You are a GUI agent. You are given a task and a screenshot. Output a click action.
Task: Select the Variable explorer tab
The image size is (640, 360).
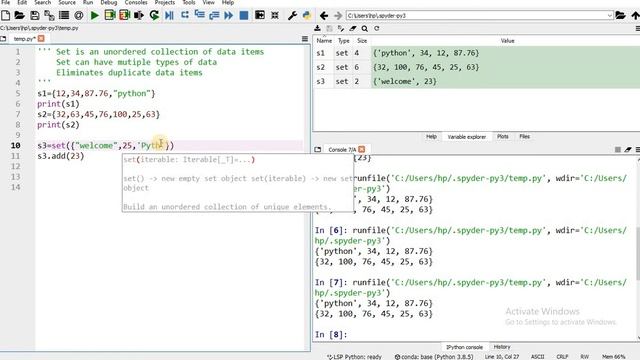coord(467,137)
